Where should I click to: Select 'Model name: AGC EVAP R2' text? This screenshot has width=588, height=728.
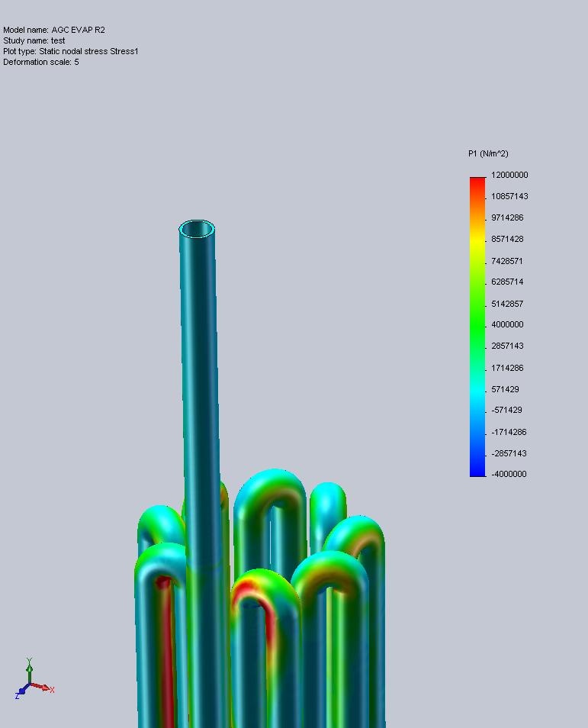pyautogui.click(x=54, y=30)
